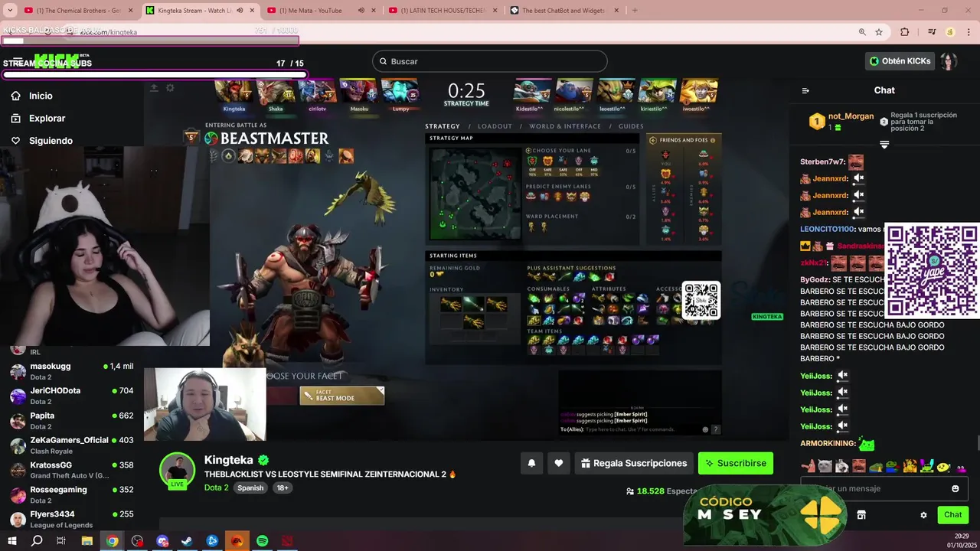Screen dimensions: 980x551
Task: Open Chrome from the taskbar
Action: tap(113, 541)
